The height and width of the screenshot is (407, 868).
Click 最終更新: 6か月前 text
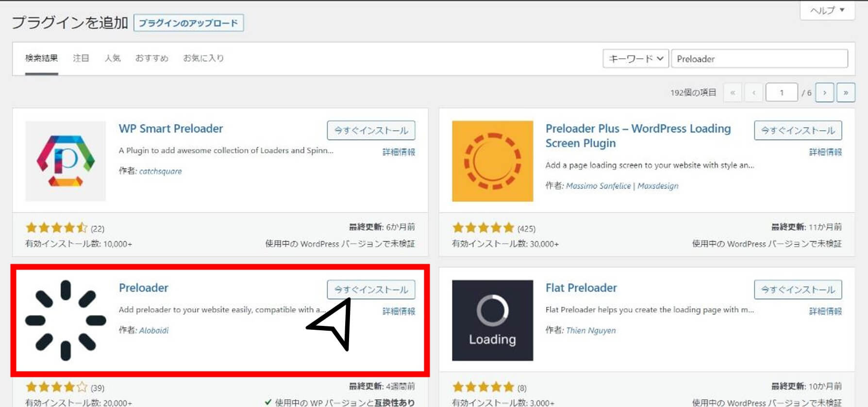382,227
